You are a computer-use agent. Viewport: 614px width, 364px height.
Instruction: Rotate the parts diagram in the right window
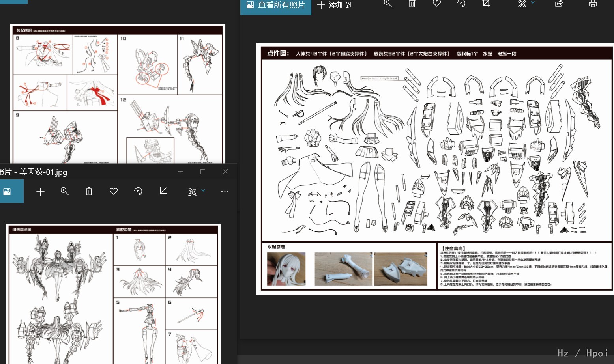point(461,4)
